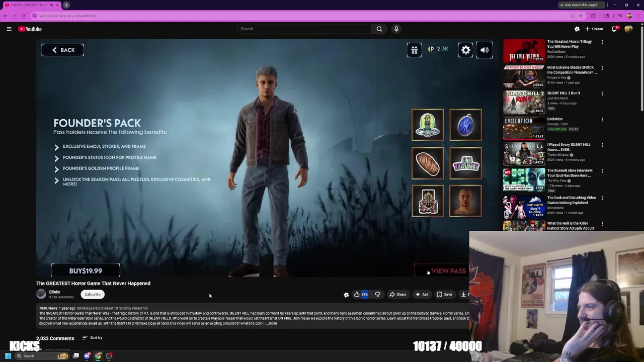The width and height of the screenshot is (644, 362).
Task: Click the #silenthill hashtag link
Action: point(140,308)
